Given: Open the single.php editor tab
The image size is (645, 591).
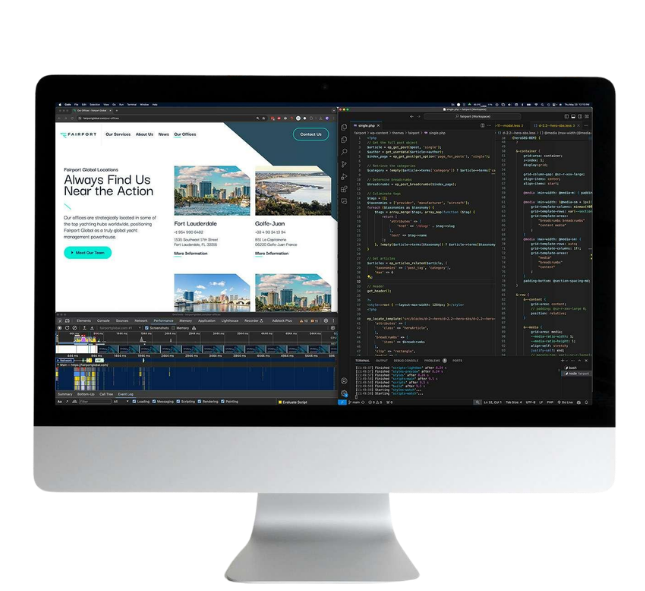Looking at the screenshot, I should [x=366, y=125].
